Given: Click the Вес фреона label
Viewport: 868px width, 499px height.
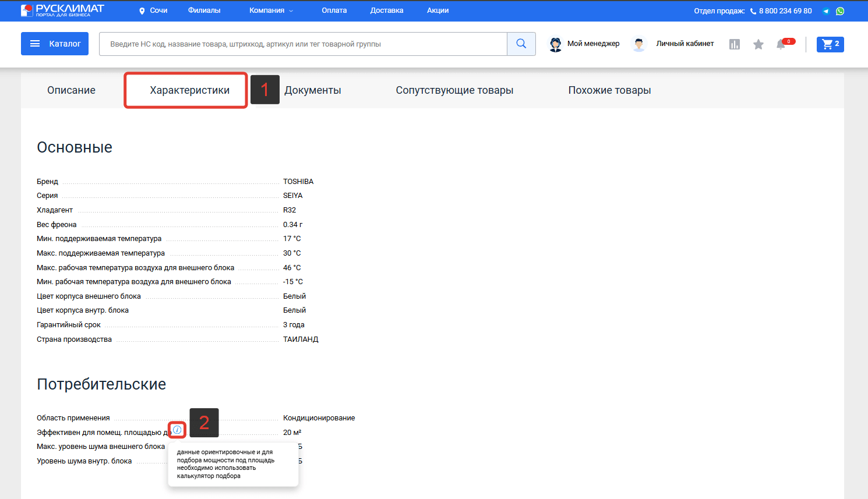Looking at the screenshot, I should click(57, 225).
